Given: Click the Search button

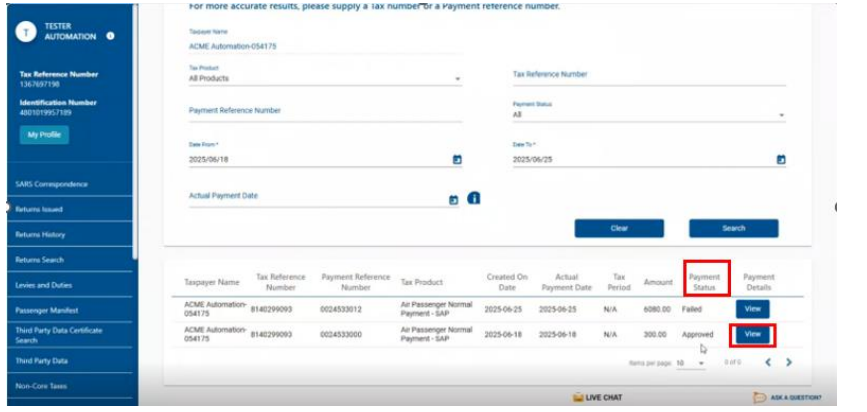Looking at the screenshot, I should (x=733, y=228).
